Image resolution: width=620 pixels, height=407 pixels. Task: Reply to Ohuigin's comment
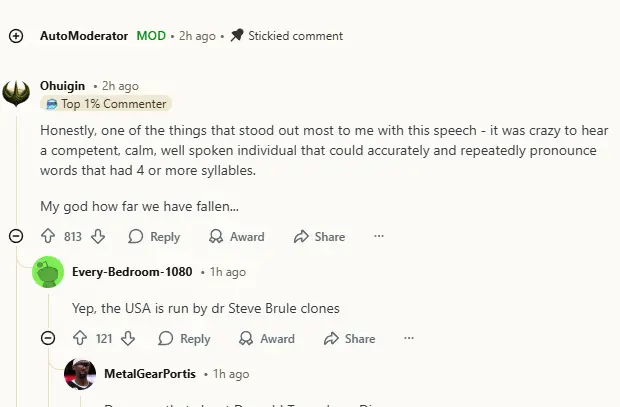pos(154,237)
